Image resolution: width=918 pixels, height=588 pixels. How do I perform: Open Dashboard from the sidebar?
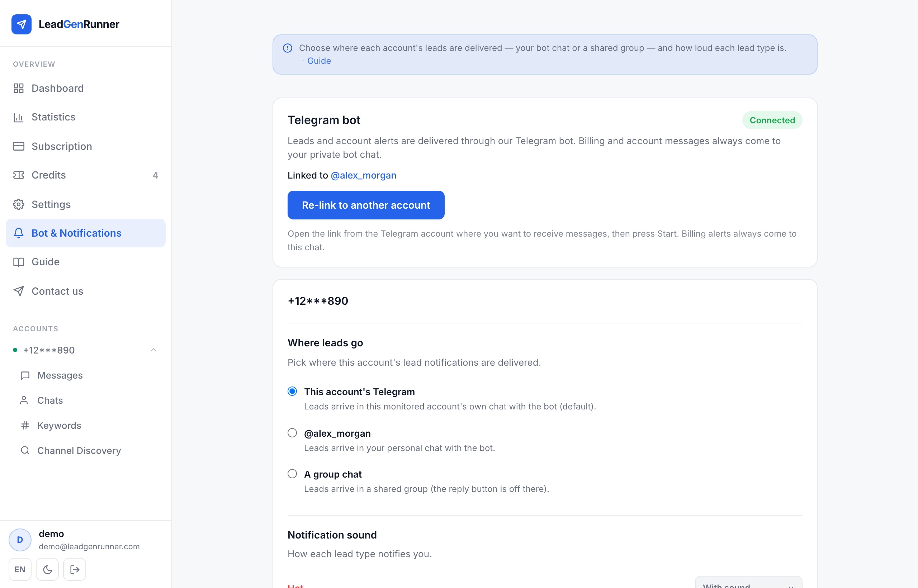pos(86,88)
